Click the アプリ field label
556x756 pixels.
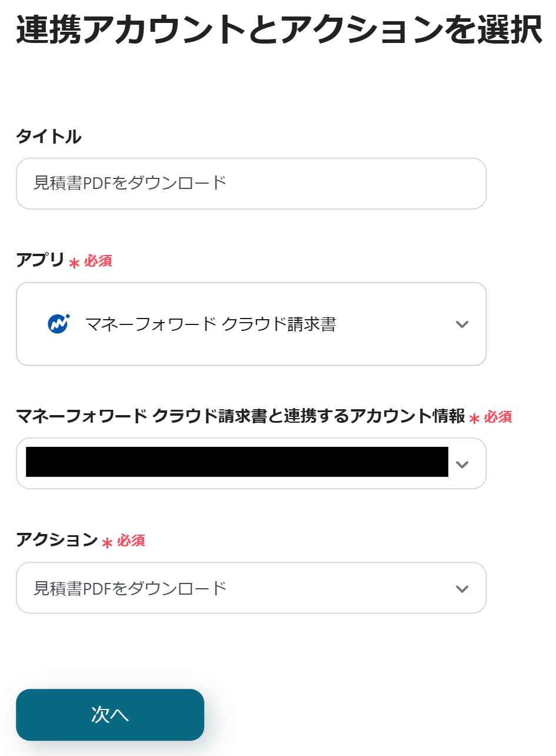[40, 260]
